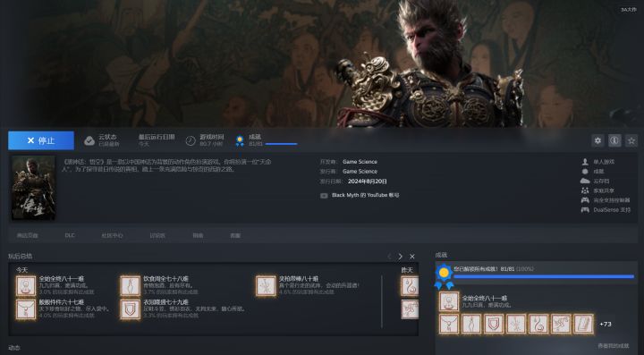Open the 客服 support tab
Image resolution: width=644 pixels, height=355 pixels.
click(235, 235)
